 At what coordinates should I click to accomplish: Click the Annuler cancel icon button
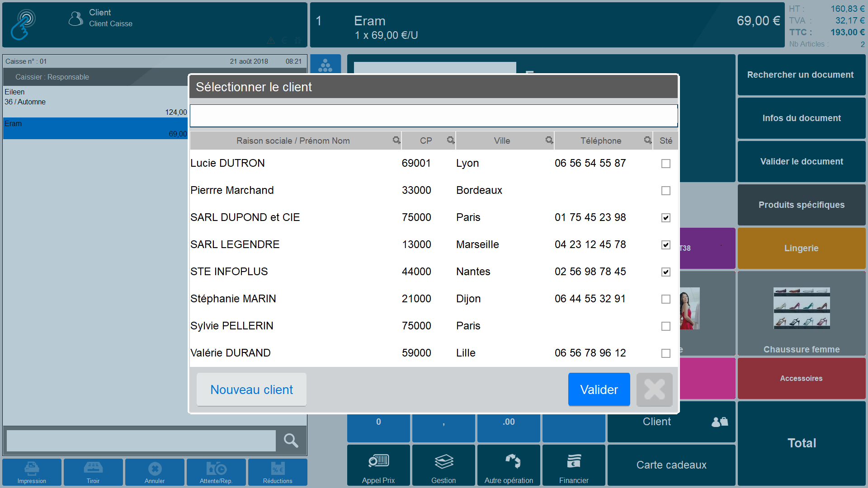[155, 472]
